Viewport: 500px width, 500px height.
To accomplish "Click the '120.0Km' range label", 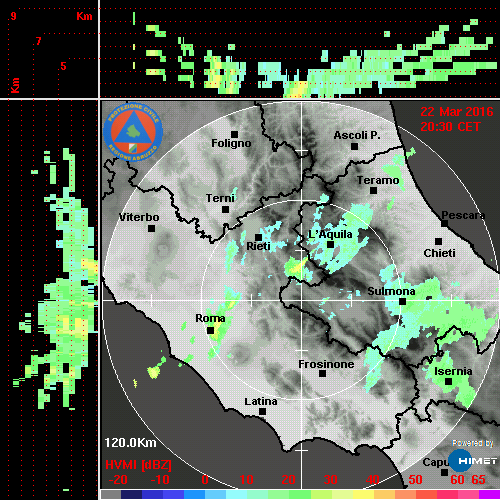I will point(130,443).
